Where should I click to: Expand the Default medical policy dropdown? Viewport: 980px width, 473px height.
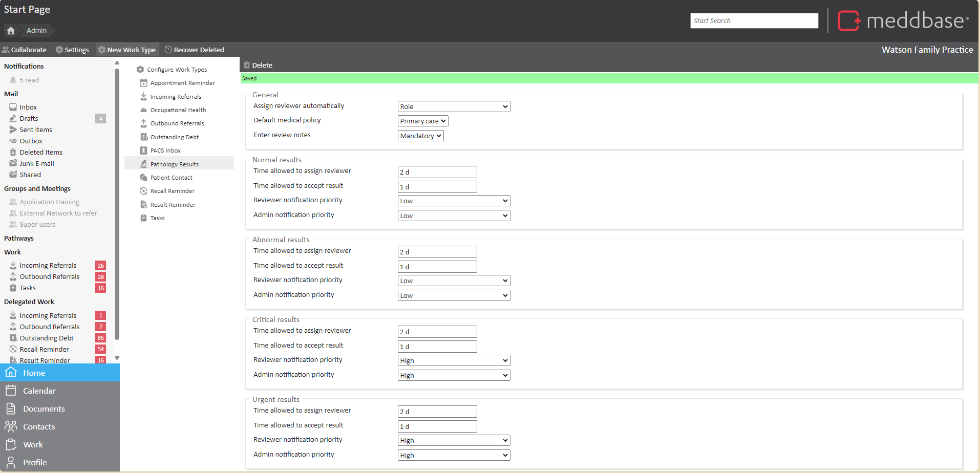click(423, 121)
